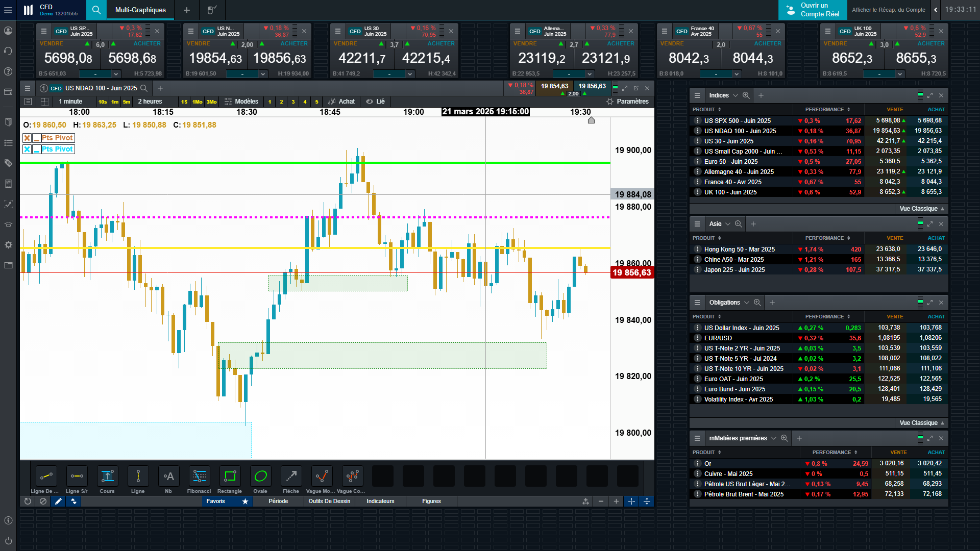Remove the orange Pts Pivot indicator
The height and width of the screenshot is (551, 980).
pyautogui.click(x=27, y=138)
